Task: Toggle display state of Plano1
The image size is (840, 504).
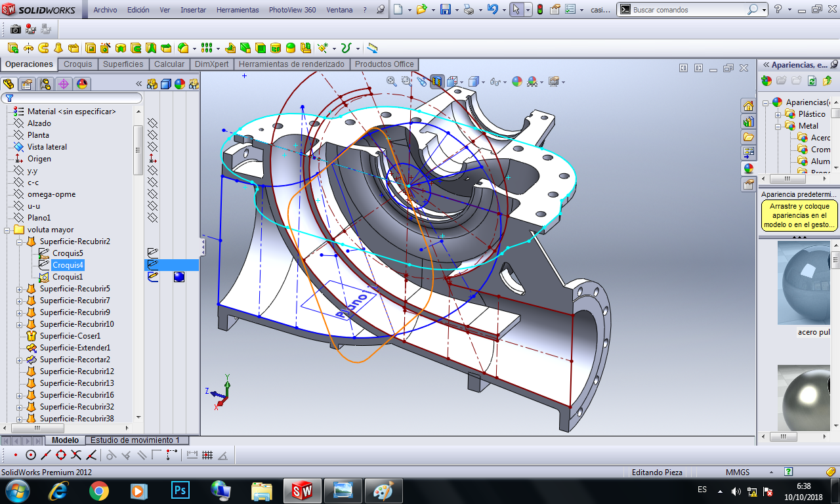Action: tap(152, 218)
